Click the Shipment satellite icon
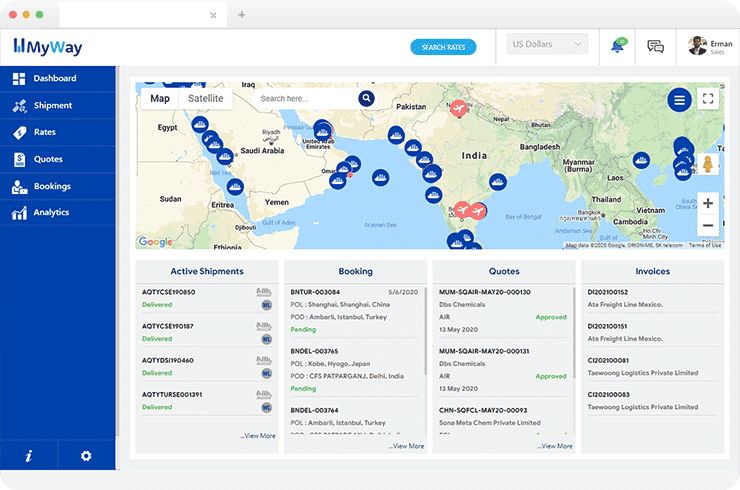The height and width of the screenshot is (490, 740). [x=19, y=106]
